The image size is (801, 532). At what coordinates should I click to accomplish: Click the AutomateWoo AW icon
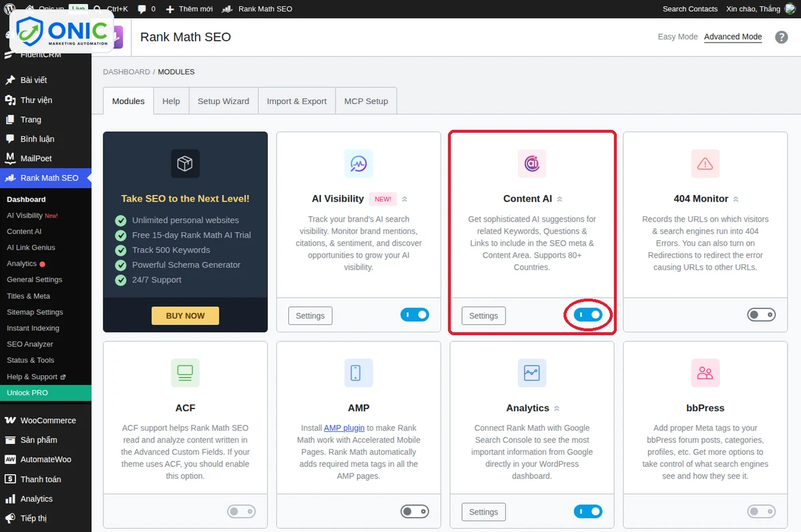[10, 459]
